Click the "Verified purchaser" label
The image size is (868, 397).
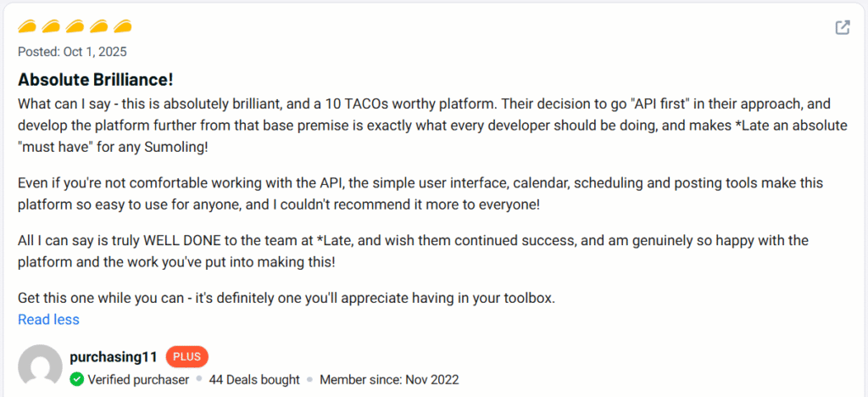(x=138, y=379)
